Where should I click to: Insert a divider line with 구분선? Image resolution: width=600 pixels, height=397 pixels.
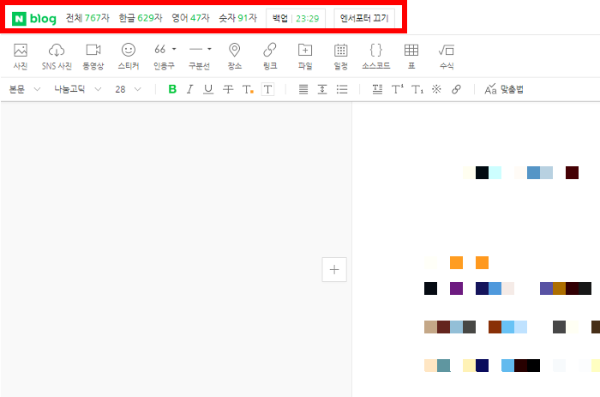[x=199, y=56]
